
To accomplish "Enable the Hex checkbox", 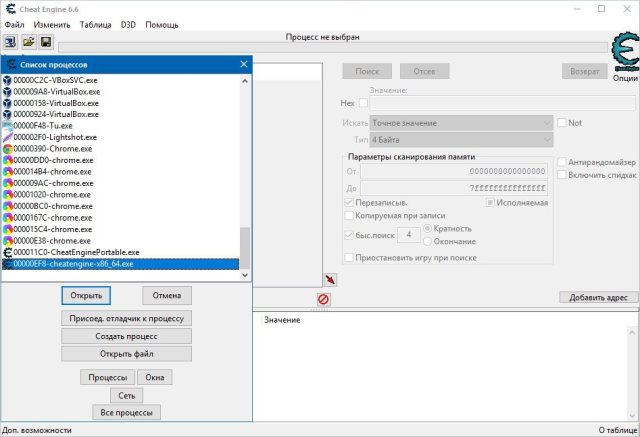I will point(363,103).
